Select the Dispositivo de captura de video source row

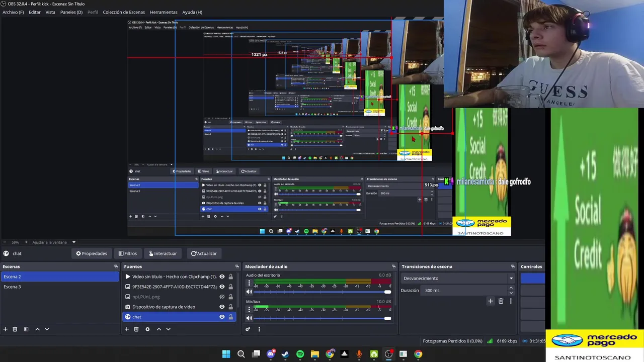[x=179, y=307]
